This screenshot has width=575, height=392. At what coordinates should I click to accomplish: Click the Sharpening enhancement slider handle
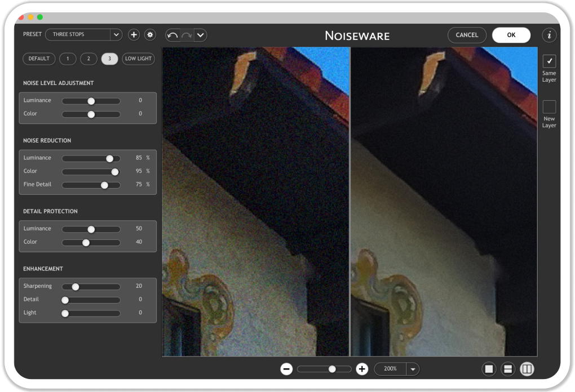click(75, 286)
